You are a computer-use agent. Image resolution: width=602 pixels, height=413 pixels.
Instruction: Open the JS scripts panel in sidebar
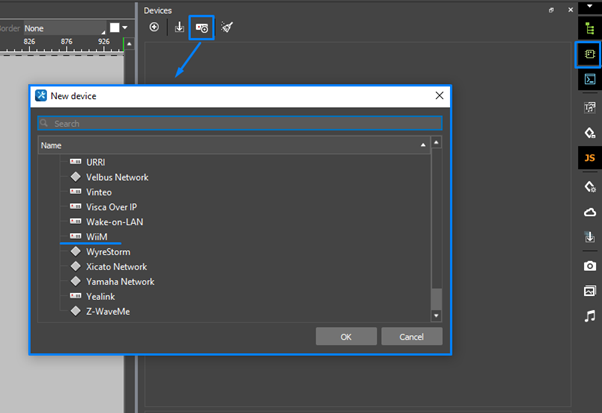(589, 157)
